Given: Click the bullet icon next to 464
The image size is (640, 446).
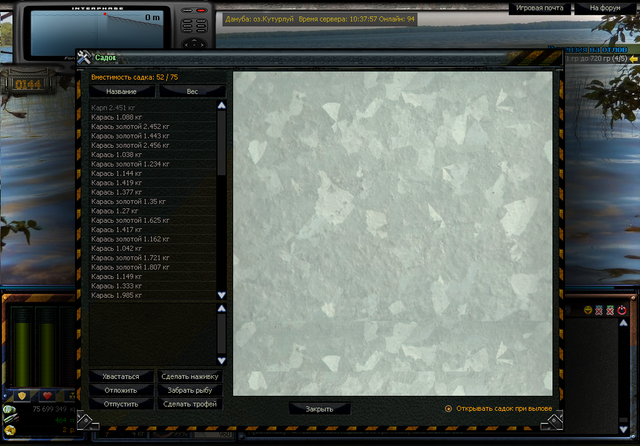Looking at the screenshot, I should pyautogui.click(x=10, y=419).
